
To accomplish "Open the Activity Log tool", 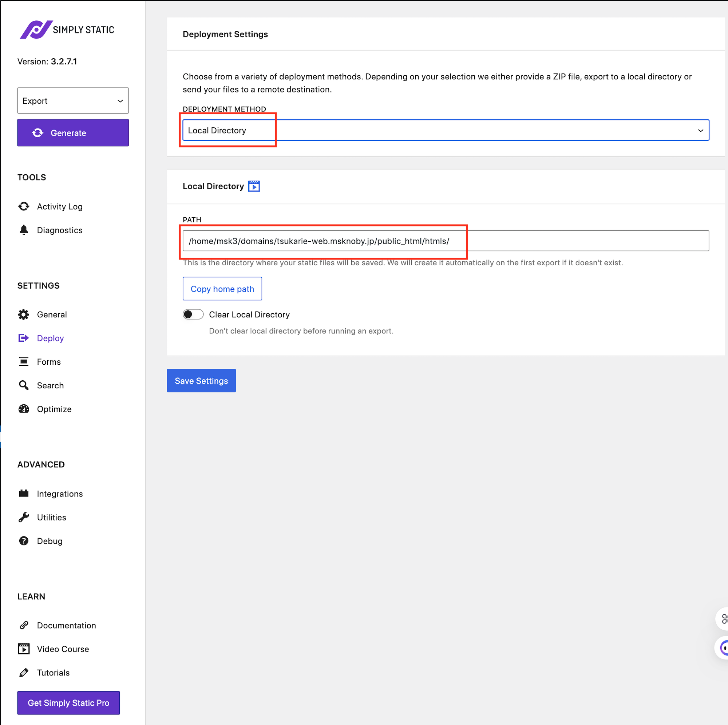I will point(60,206).
